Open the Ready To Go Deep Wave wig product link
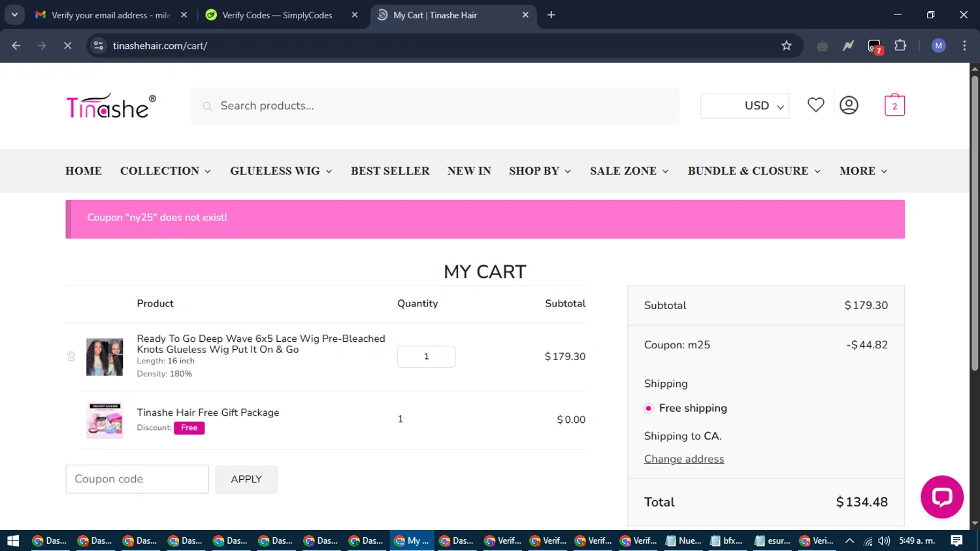980x551 pixels. [x=261, y=344]
